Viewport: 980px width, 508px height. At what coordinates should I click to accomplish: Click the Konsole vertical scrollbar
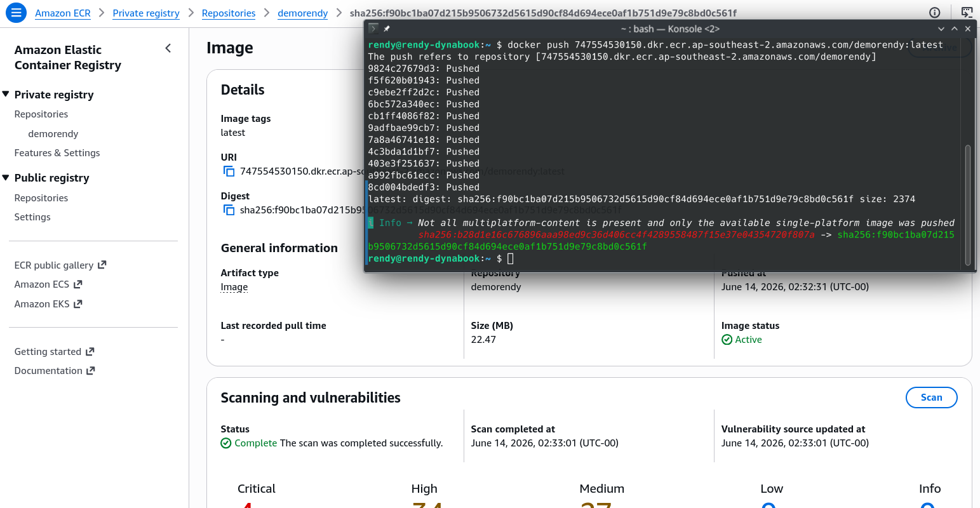[967, 204]
